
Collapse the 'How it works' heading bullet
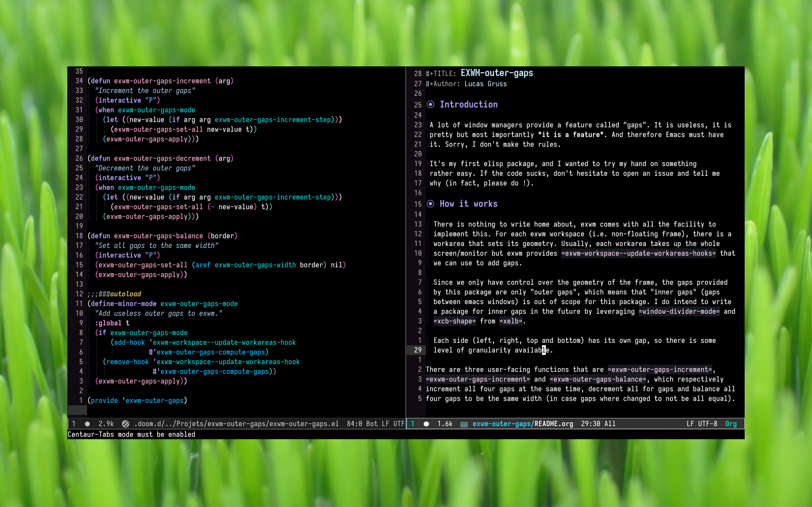click(430, 204)
